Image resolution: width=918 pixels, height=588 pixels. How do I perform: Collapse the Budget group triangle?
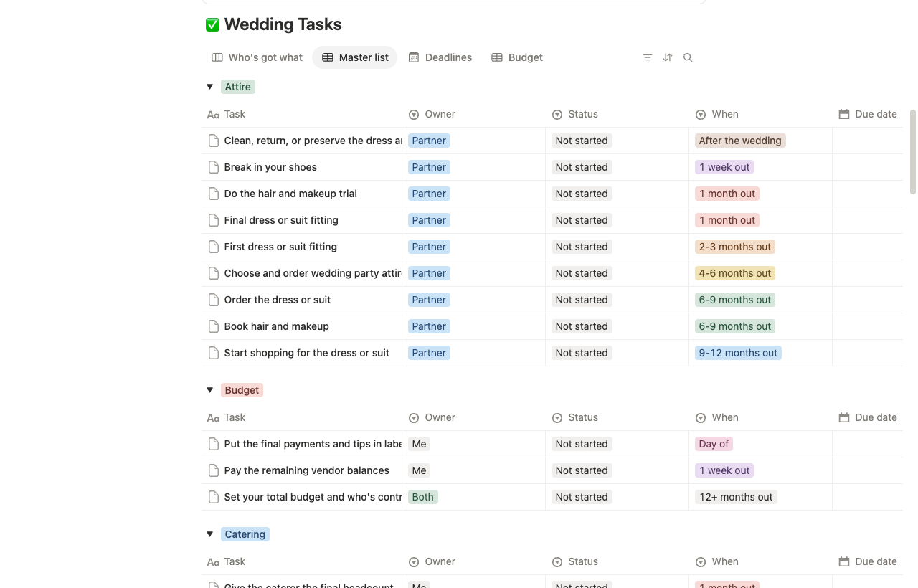(210, 390)
